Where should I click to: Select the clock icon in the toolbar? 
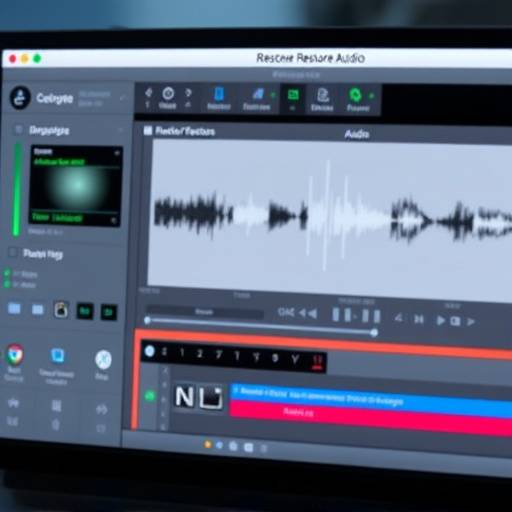click(x=168, y=94)
